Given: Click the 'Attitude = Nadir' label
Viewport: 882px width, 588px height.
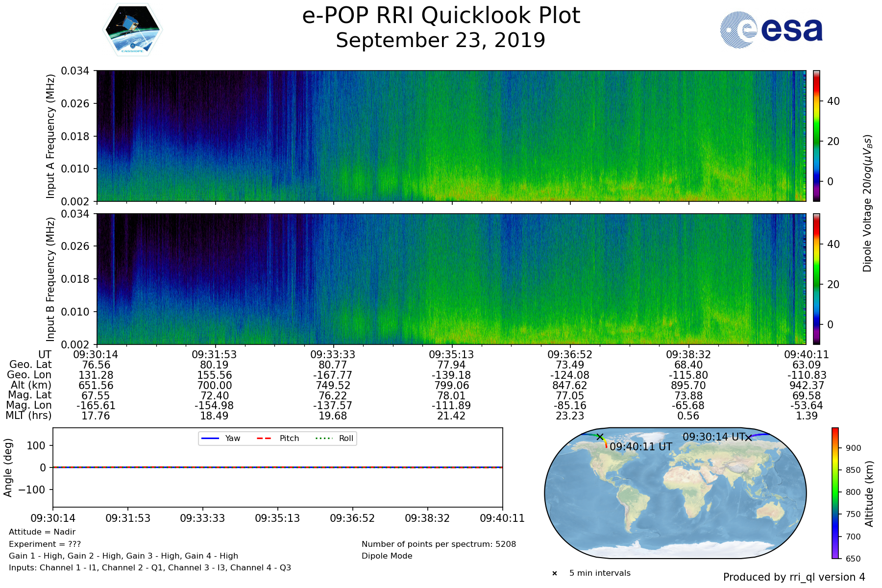Looking at the screenshot, I should pyautogui.click(x=42, y=532).
